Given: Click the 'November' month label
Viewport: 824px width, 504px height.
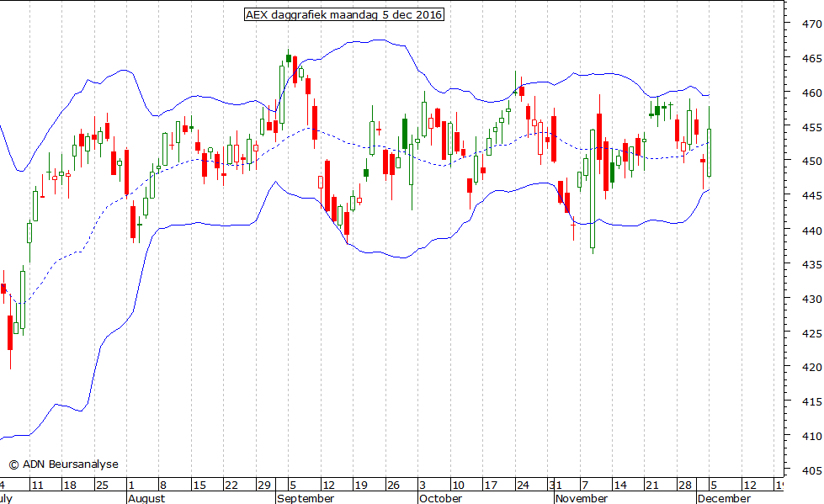Looking at the screenshot, I should pos(582,498).
